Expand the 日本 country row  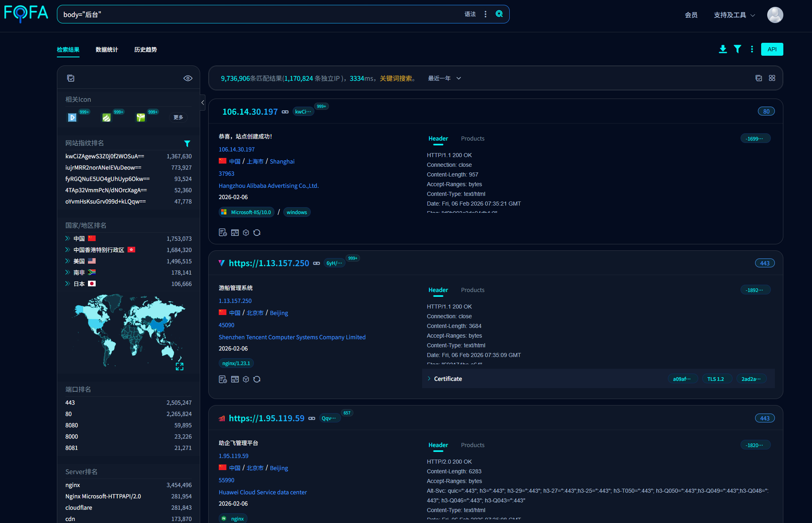(x=68, y=284)
